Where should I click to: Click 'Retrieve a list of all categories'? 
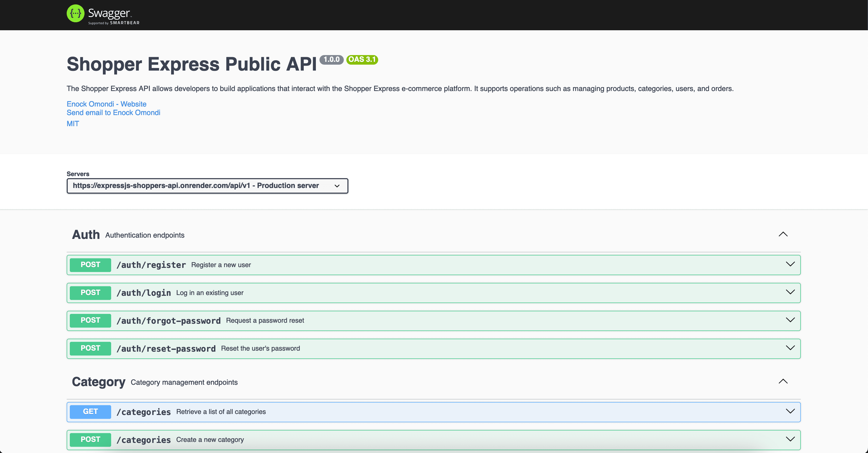click(x=221, y=412)
